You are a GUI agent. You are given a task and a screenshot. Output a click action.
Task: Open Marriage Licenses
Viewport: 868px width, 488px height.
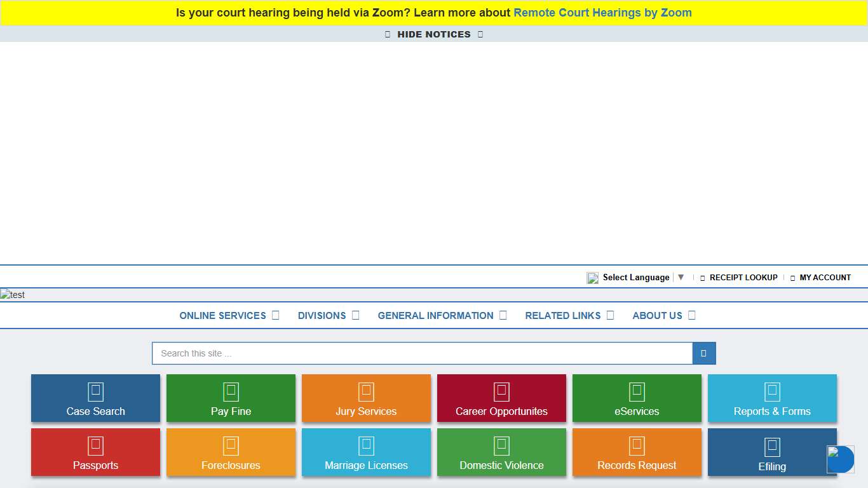(366, 452)
